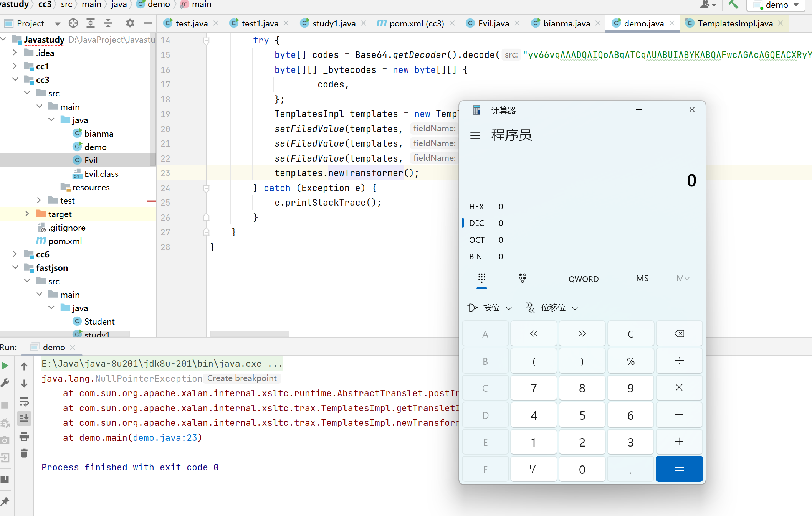Viewport: 812px width, 516px height.
Task: Switch to study1.java editor tab
Action: pos(334,23)
